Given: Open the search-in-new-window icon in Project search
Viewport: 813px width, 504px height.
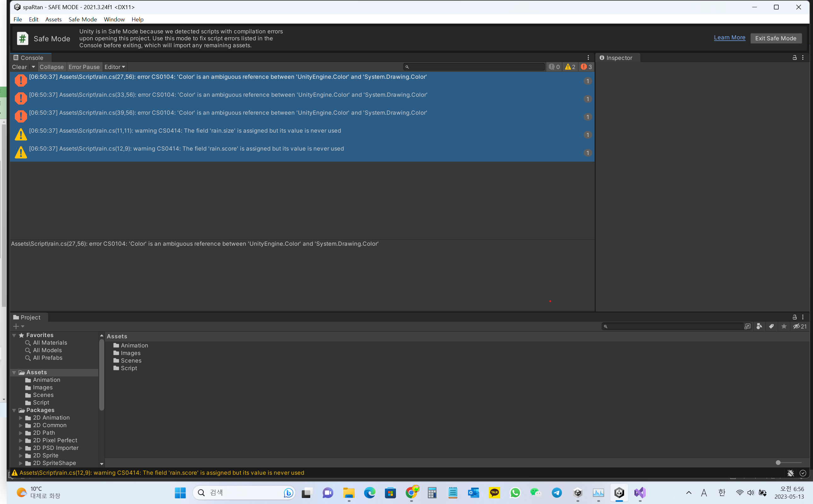Looking at the screenshot, I should pyautogui.click(x=748, y=326).
